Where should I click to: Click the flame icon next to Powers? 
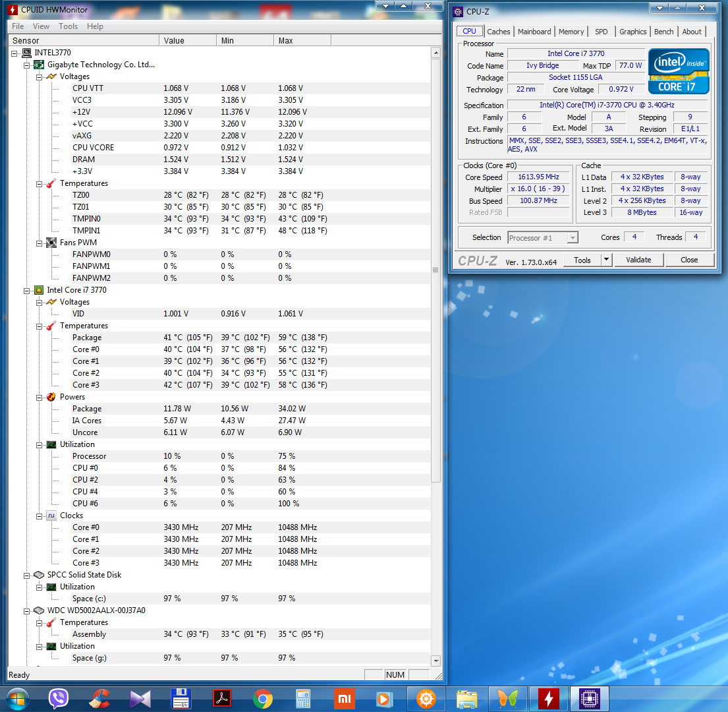[x=51, y=397]
